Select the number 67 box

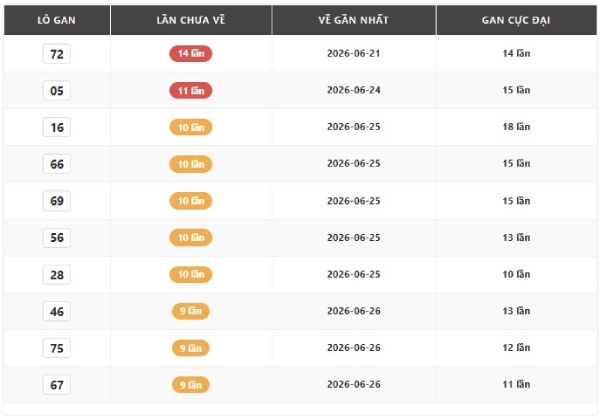[x=57, y=385]
